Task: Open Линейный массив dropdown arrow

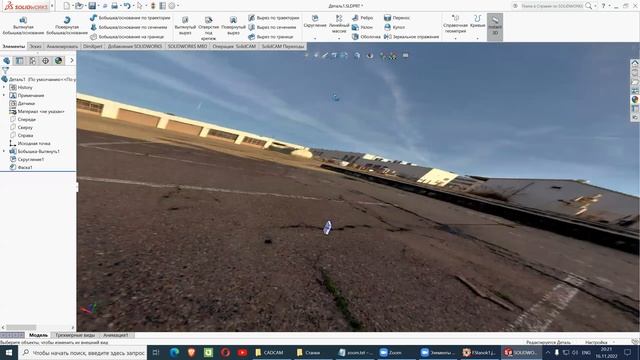Action: [x=339, y=39]
